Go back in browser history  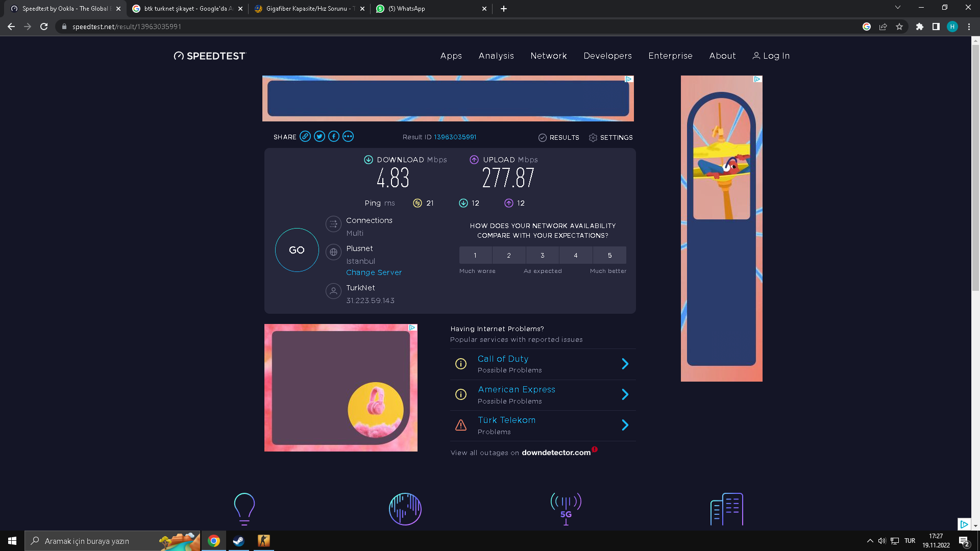pyautogui.click(x=11, y=27)
